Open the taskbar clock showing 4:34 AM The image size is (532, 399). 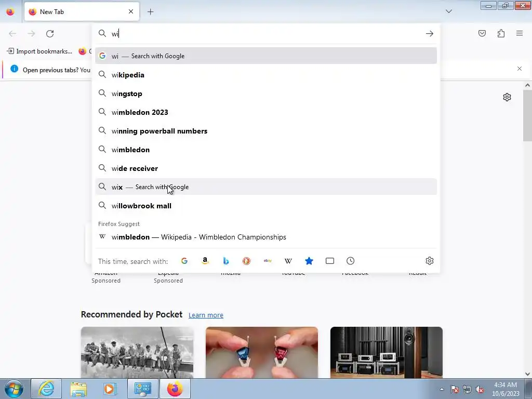[506, 389]
